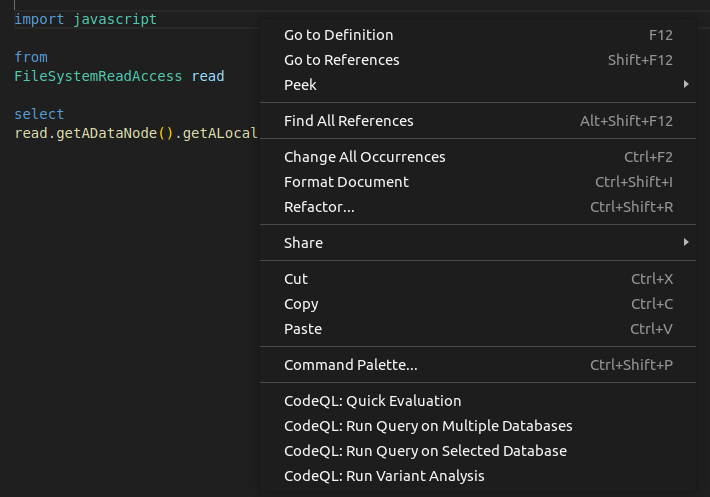Select Paste in the context menu
Image resolution: width=710 pixels, height=497 pixels.
tap(303, 329)
